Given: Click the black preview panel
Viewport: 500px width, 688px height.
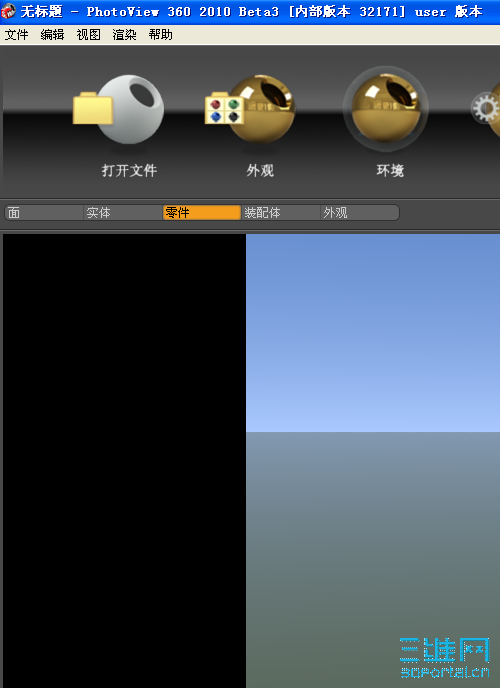Looking at the screenshot, I should pyautogui.click(x=125, y=461).
